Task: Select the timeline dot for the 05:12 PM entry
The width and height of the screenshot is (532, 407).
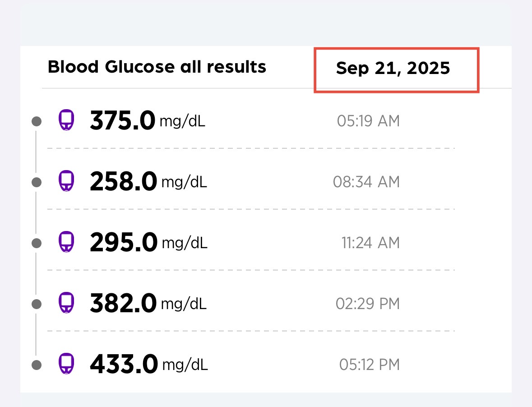Action: [x=37, y=365]
